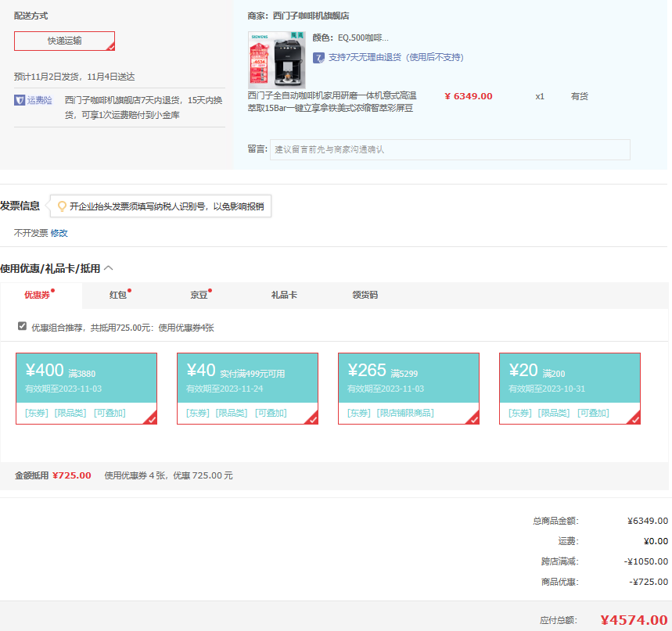
Task: Click the 有货 stock status
Action: point(580,96)
